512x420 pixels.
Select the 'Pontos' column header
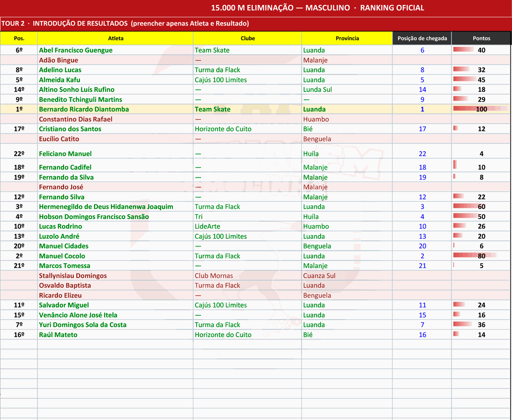tap(481, 38)
